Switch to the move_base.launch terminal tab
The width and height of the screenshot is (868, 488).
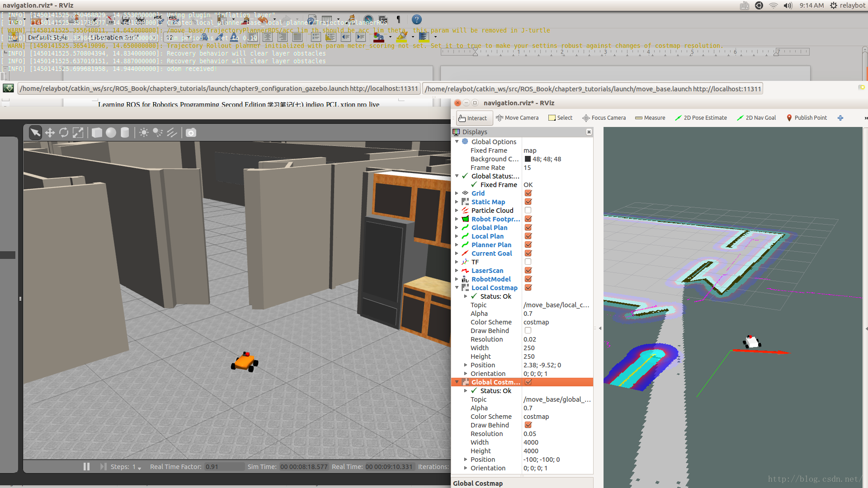(593, 89)
